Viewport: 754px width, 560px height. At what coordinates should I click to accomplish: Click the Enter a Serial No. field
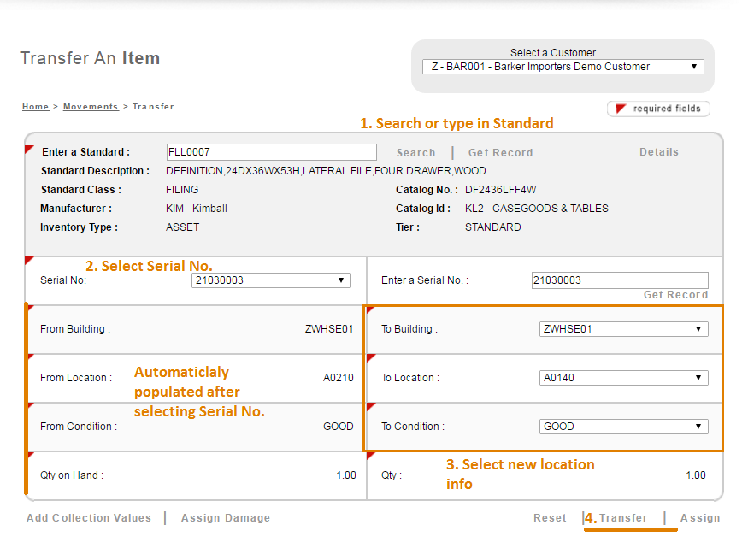pos(619,280)
